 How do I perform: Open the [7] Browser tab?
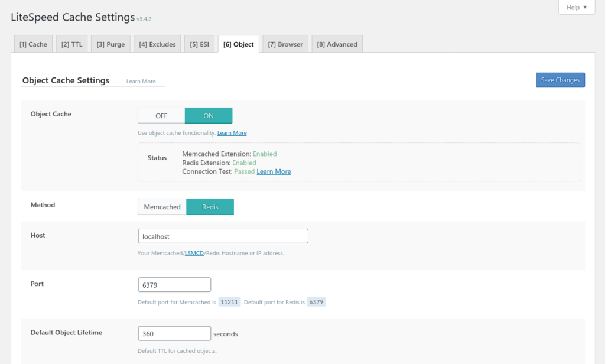point(285,44)
